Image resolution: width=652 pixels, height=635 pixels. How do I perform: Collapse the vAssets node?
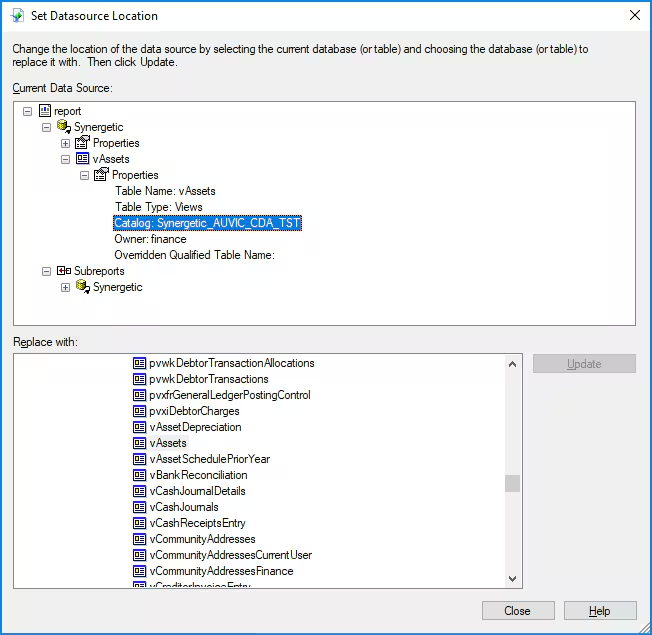[x=65, y=159]
